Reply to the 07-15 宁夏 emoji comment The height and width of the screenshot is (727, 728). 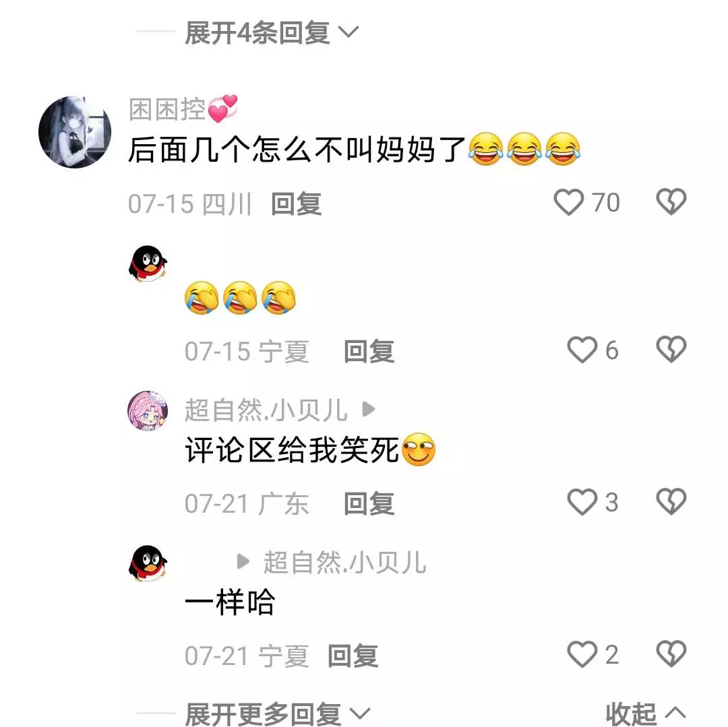click(369, 351)
